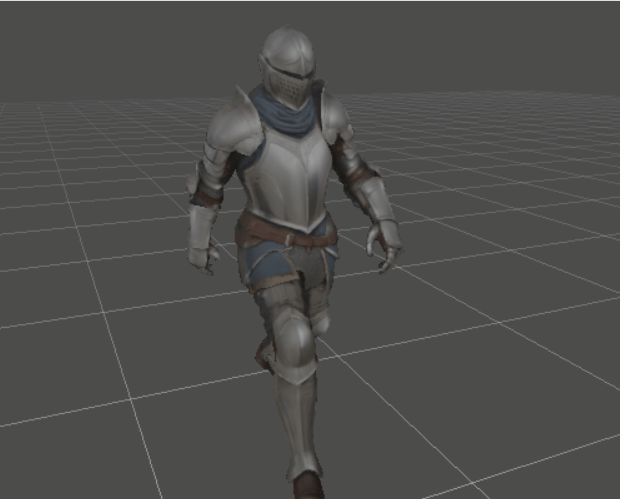Click the blue scarf around the knight's neck
Screen dimensions: 620x499
click(286, 114)
